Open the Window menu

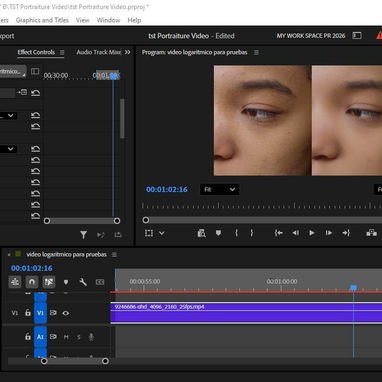pos(108,20)
